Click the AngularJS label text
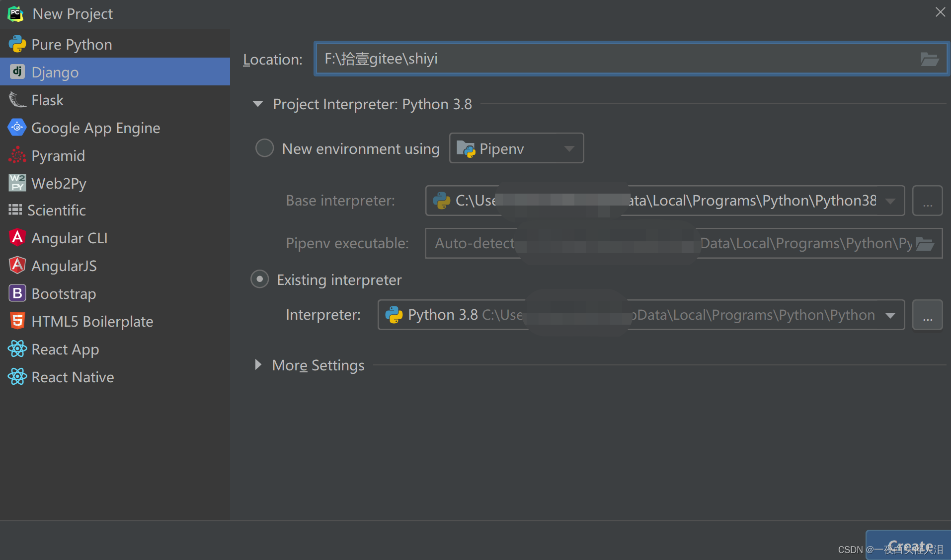 [x=64, y=266]
